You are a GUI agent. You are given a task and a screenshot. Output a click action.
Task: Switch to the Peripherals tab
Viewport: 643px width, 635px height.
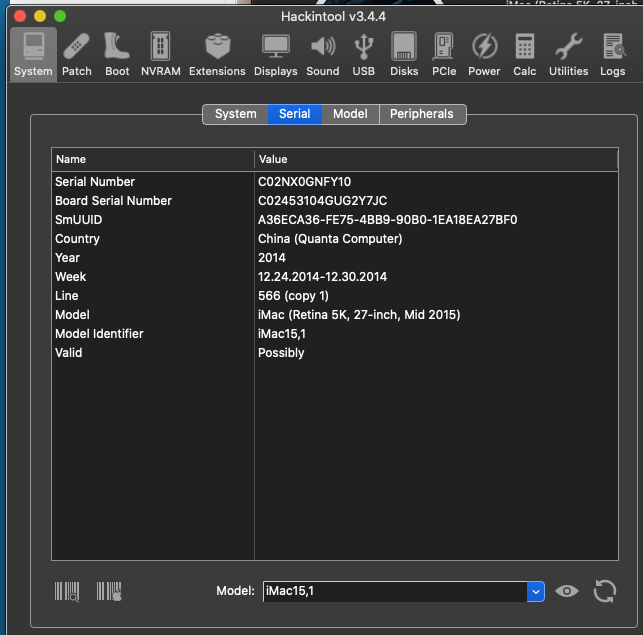(x=422, y=114)
